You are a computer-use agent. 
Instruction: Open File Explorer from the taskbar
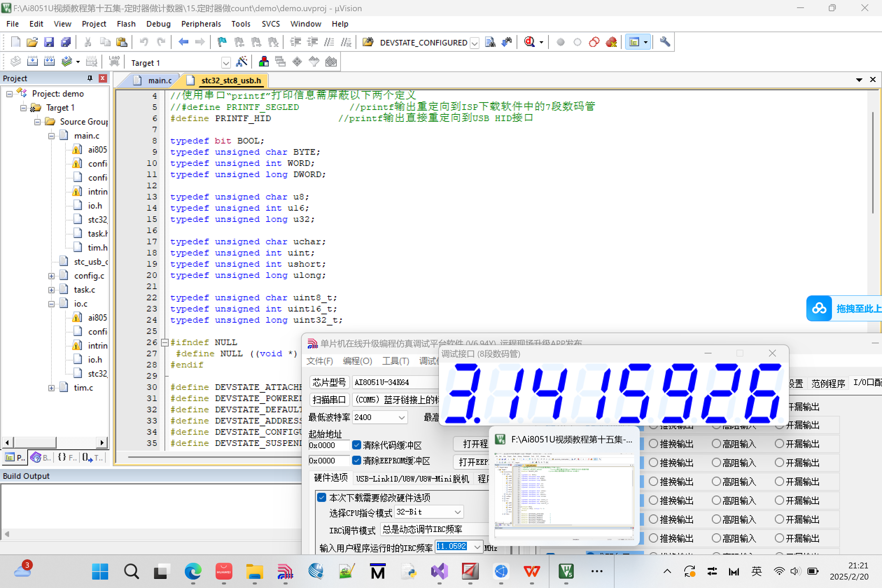pos(254,572)
